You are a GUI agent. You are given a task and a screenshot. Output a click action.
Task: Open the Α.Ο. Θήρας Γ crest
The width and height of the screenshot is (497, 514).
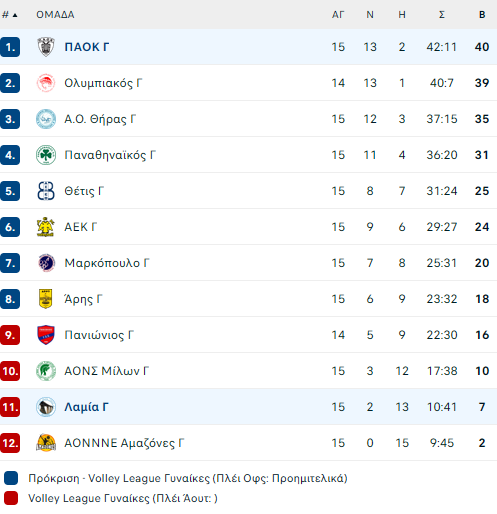pyautogui.click(x=46, y=119)
